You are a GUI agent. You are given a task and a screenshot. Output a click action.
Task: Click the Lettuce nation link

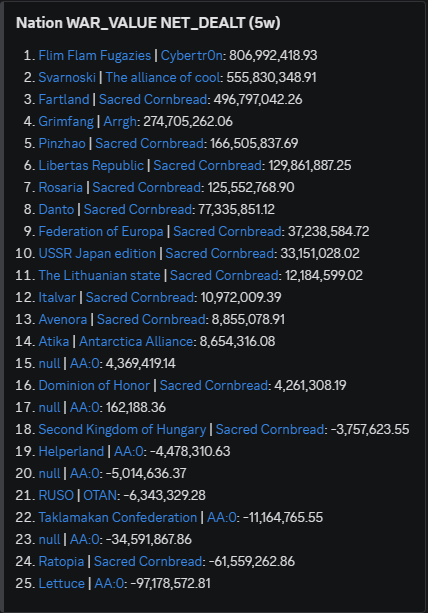61,583
